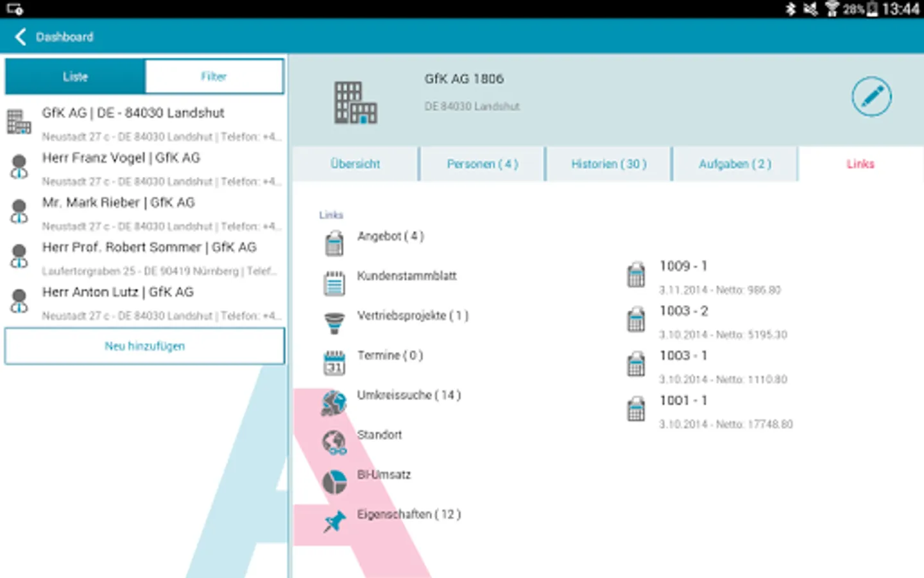Tap the edit pencil icon
The image size is (924, 578).
tap(871, 97)
